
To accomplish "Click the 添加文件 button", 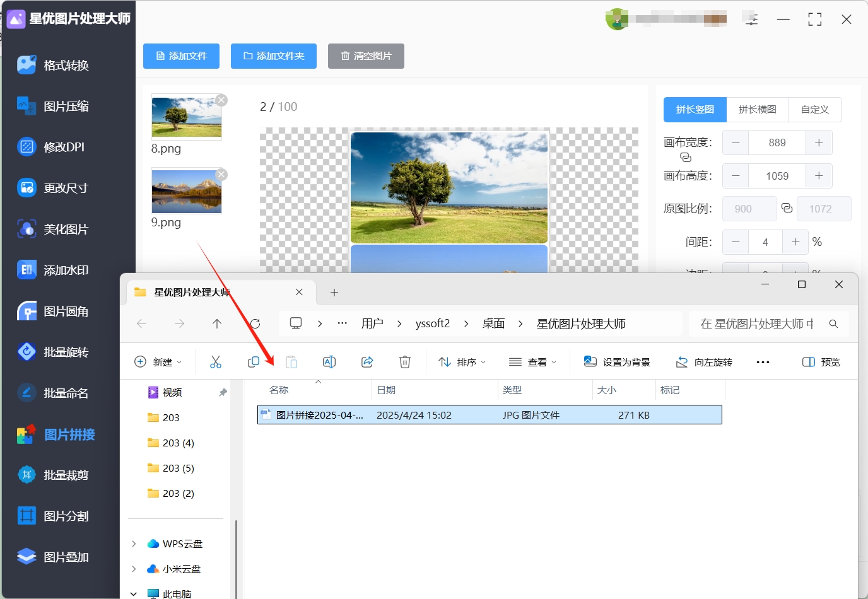I will tap(181, 56).
